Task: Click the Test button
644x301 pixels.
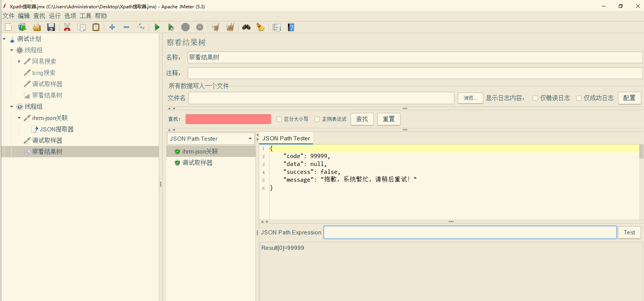Action: 629,233
